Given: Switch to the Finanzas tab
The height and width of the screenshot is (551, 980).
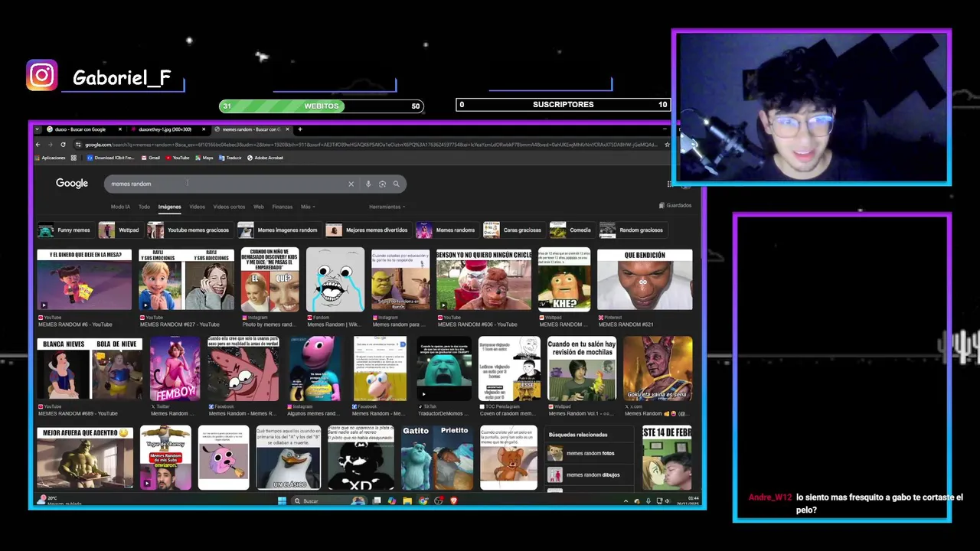Looking at the screenshot, I should click(282, 207).
